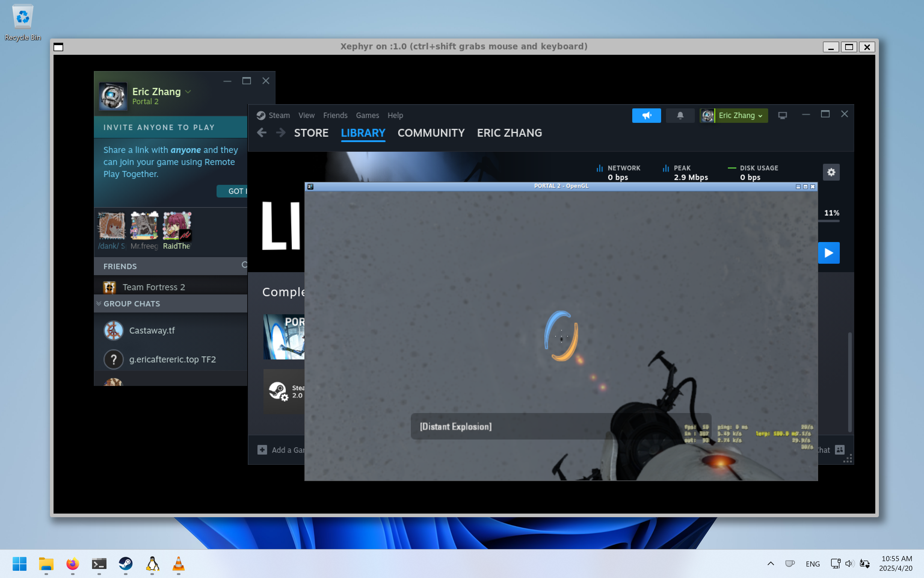This screenshot has height=578, width=924.
Task: Open Steam notifications bell
Action: tap(680, 115)
